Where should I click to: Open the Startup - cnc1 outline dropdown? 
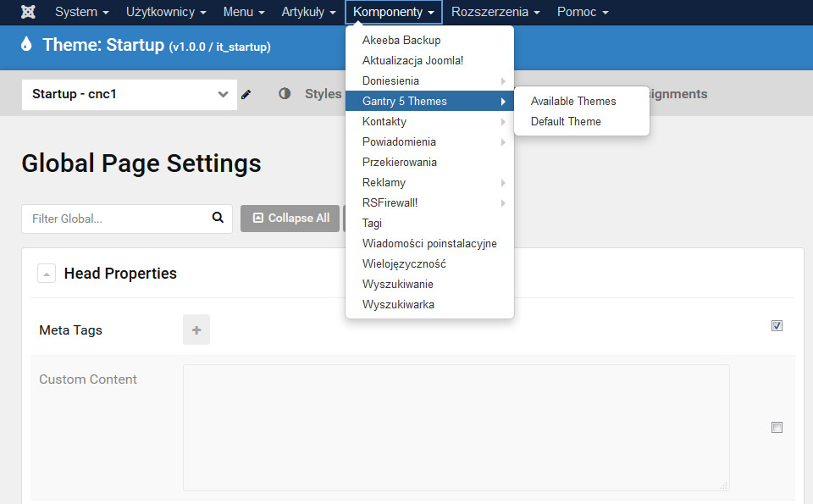(129, 94)
